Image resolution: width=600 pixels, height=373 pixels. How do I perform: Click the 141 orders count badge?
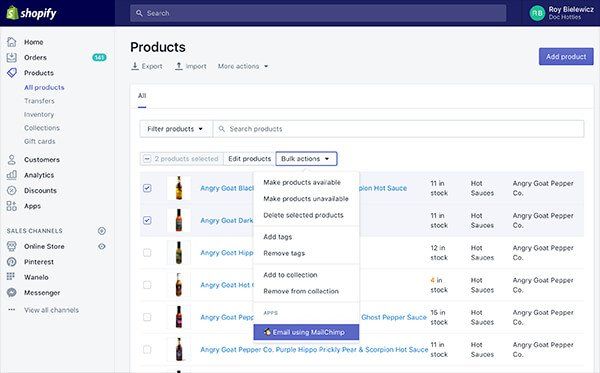[99, 57]
